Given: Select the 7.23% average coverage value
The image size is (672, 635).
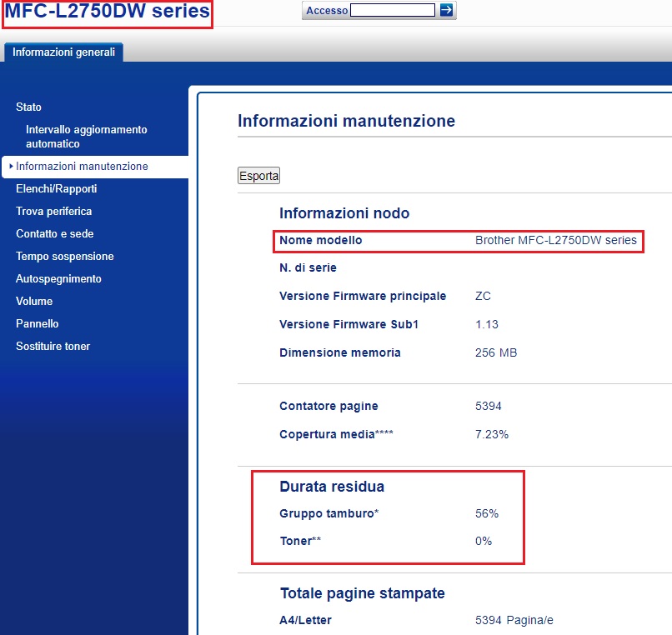Looking at the screenshot, I should click(492, 434).
